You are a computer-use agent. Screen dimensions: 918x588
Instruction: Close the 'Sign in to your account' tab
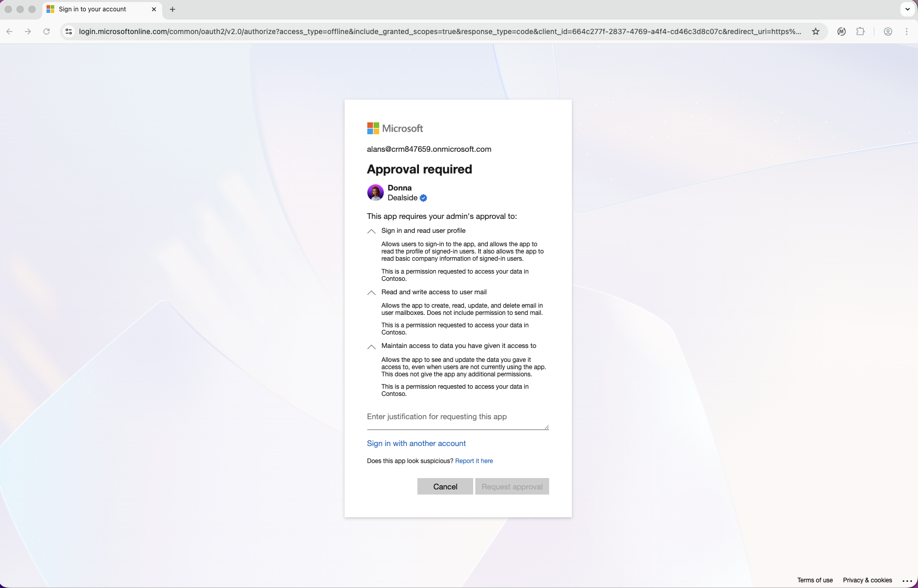(x=154, y=9)
